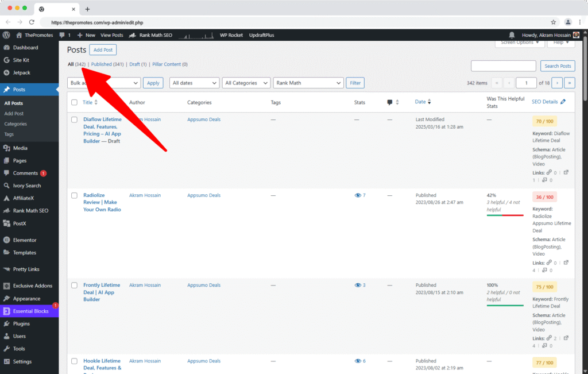Open Rank Math SEO in admin bar

[151, 35]
